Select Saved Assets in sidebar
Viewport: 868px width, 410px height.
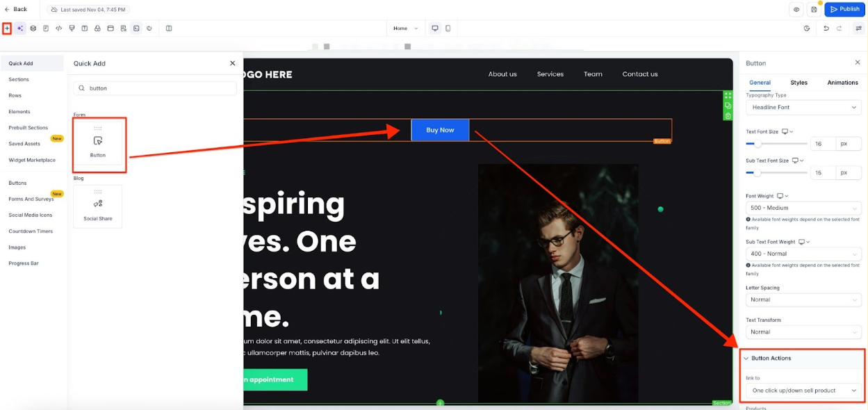(x=24, y=144)
